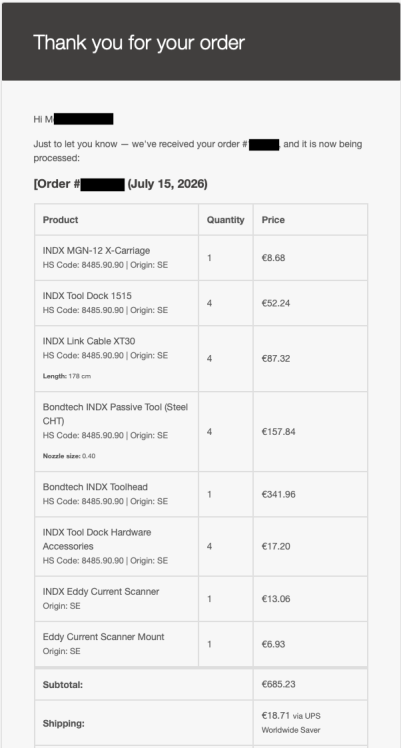Click the Product column header
401x750 pixels.
[60, 220]
